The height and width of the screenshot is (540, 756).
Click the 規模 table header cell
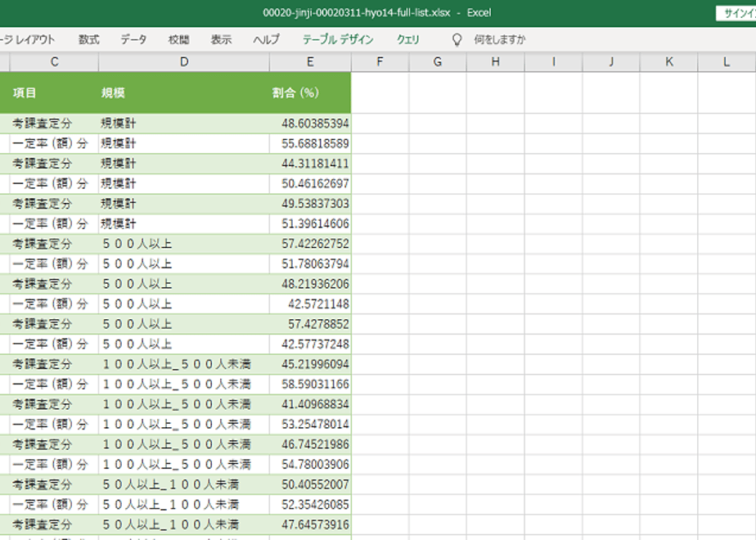pyautogui.click(x=184, y=92)
